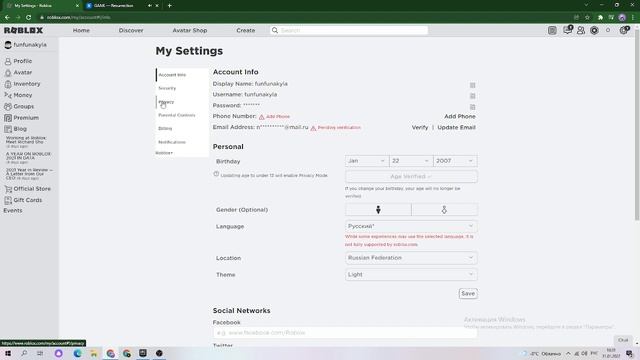Open the birthday day dropdown (22)
640x360 pixels.
pyautogui.click(x=411, y=161)
